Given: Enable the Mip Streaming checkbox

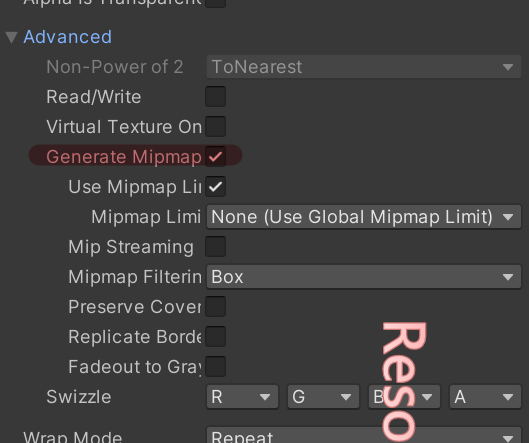Looking at the screenshot, I should tap(216, 247).
